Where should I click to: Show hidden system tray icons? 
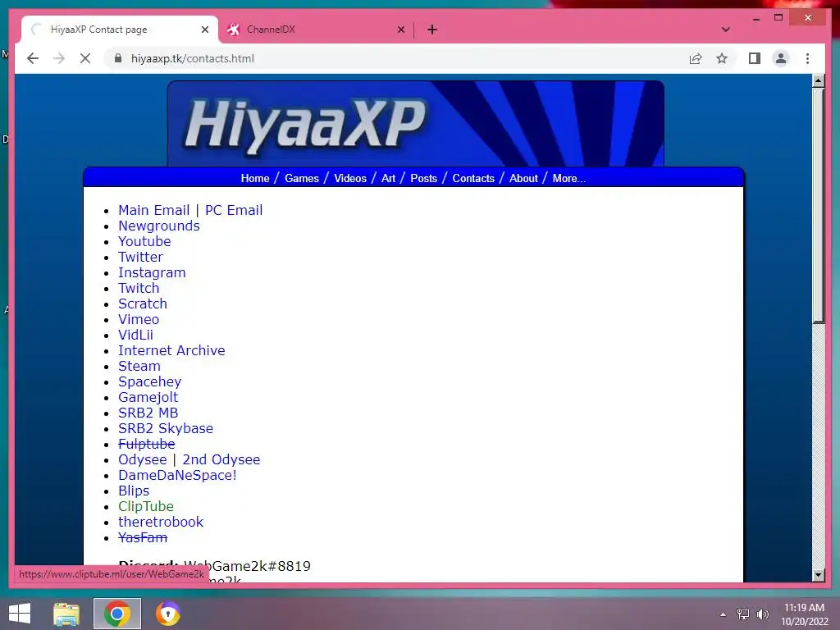[724, 614]
